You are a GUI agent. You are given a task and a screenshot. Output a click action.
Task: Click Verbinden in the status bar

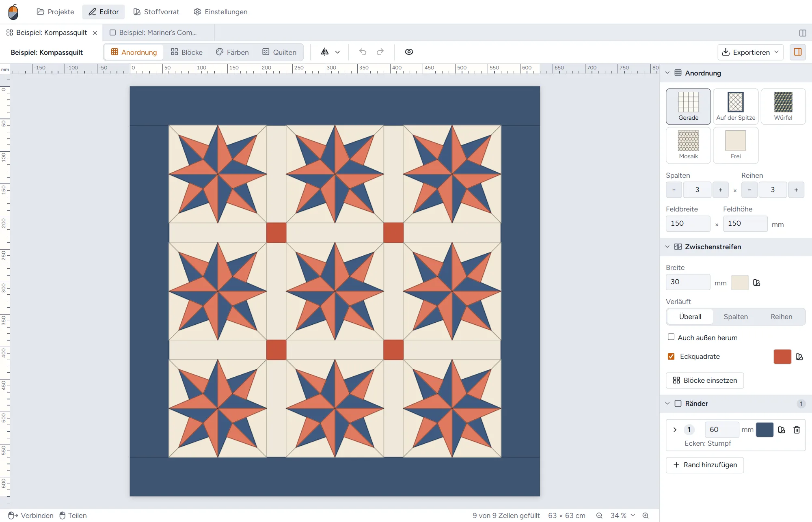pos(31,516)
